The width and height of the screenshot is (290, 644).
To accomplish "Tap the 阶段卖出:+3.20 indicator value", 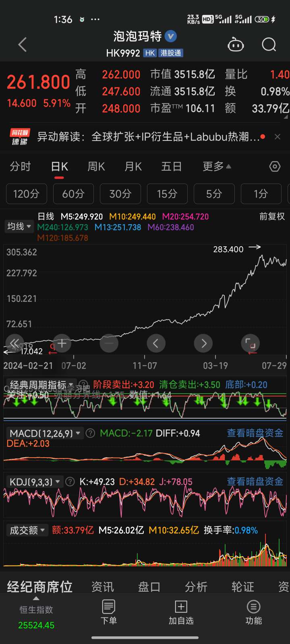I will pos(124,385).
